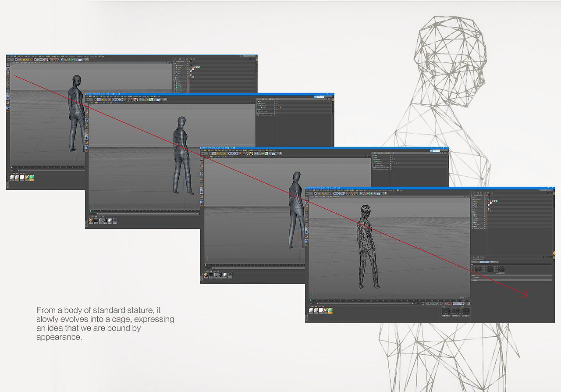Go to animation start in front window
Image resolution: width=561 pixels, height=392 pixels.
coord(423,303)
